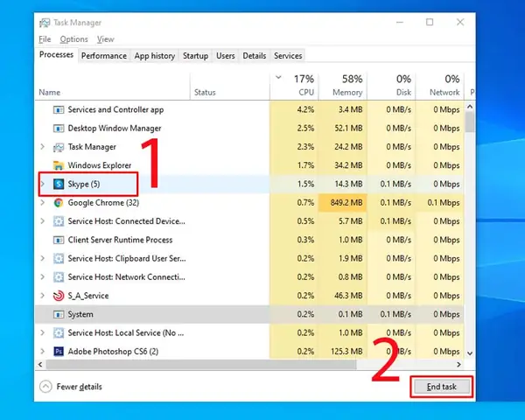Select the Adobe Photoshop CS6 icon
This screenshot has height=420, width=525.
click(x=59, y=352)
